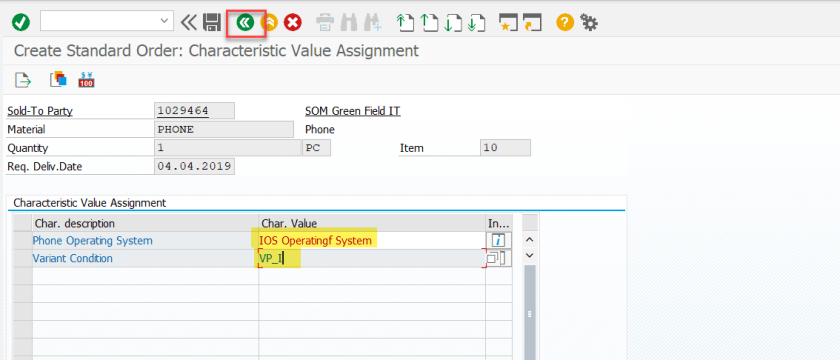Click the Generate Shortcut icon
840x360 pixels.
pyautogui.click(x=532, y=22)
